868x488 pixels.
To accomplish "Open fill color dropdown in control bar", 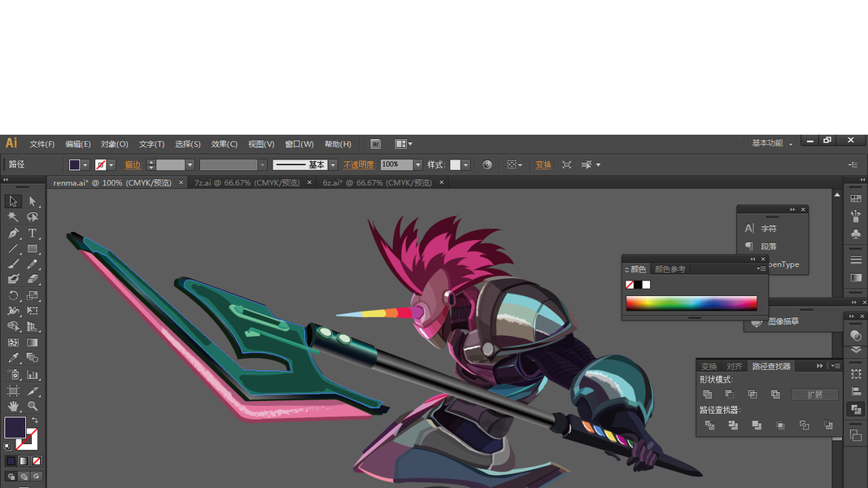I will click(85, 165).
